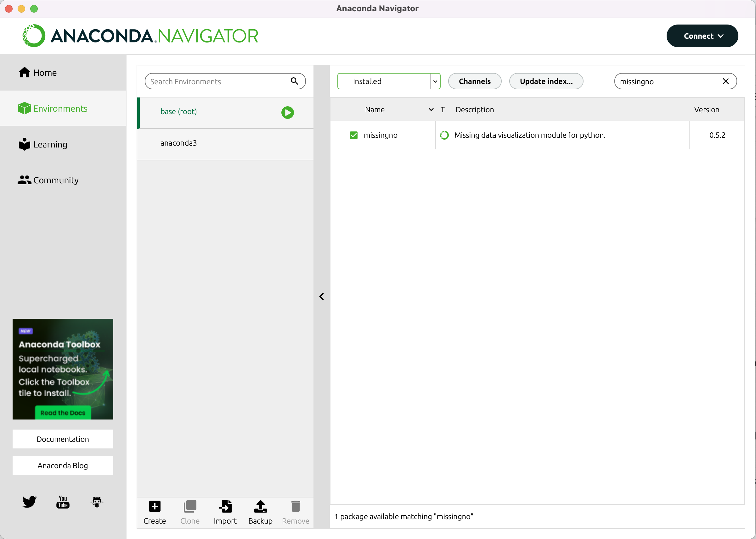This screenshot has height=539, width=756.
Task: Click the search magnifier in Search Environments
Action: tap(294, 81)
